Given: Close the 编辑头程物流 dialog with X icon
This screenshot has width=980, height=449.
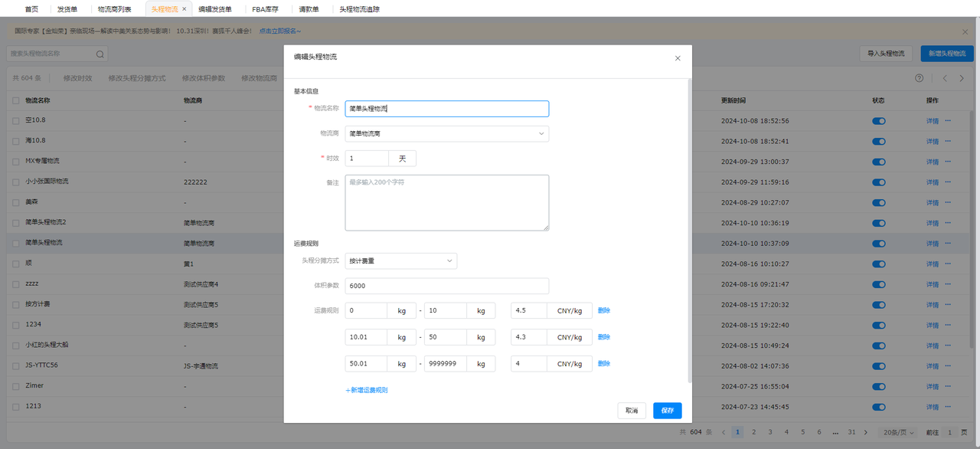Looking at the screenshot, I should tap(678, 58).
